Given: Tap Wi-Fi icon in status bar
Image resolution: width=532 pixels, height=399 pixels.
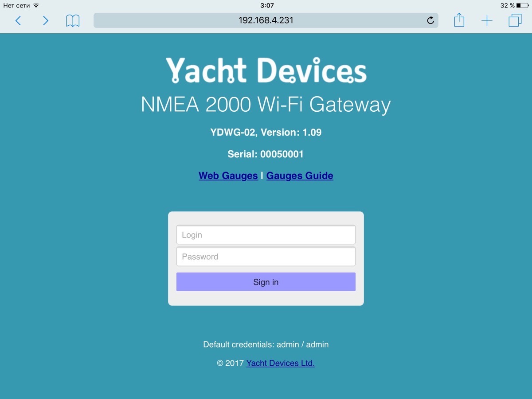Looking at the screenshot, I should (36, 5).
